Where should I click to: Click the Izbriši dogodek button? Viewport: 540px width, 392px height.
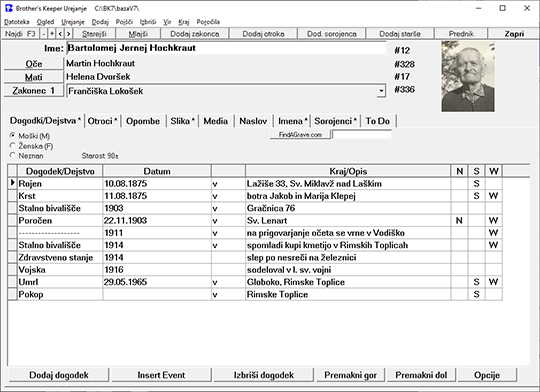(x=263, y=375)
